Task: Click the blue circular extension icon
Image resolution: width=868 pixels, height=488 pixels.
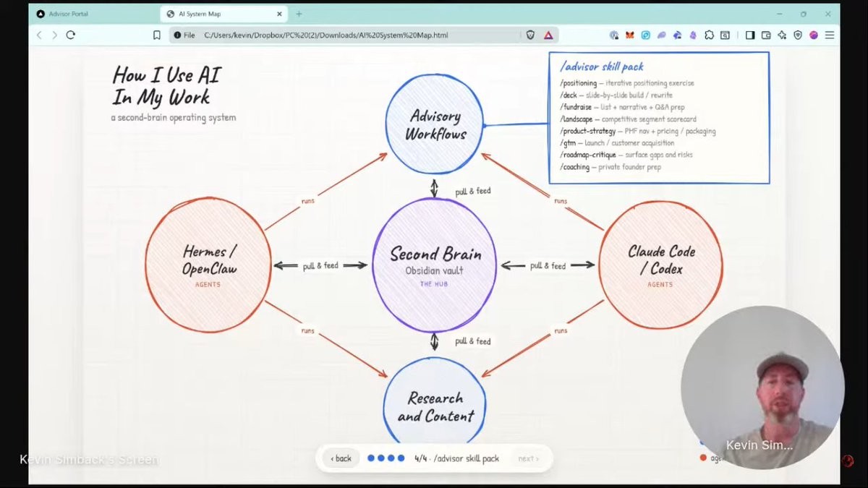Action: click(646, 35)
